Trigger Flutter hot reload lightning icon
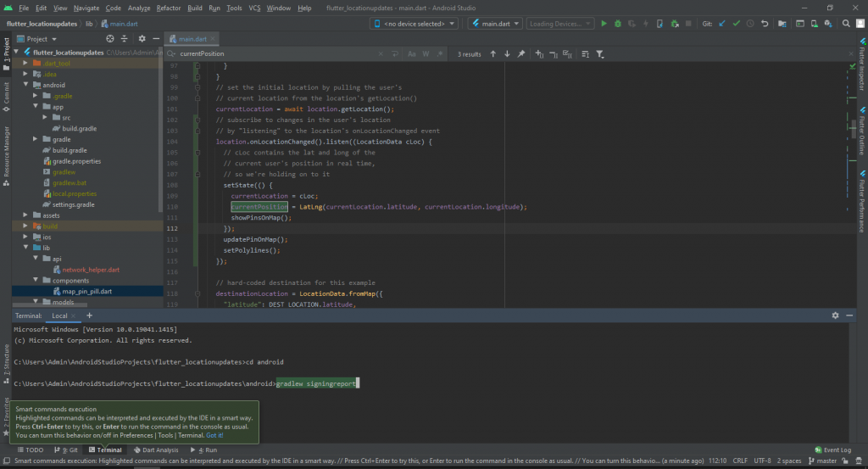 point(645,24)
